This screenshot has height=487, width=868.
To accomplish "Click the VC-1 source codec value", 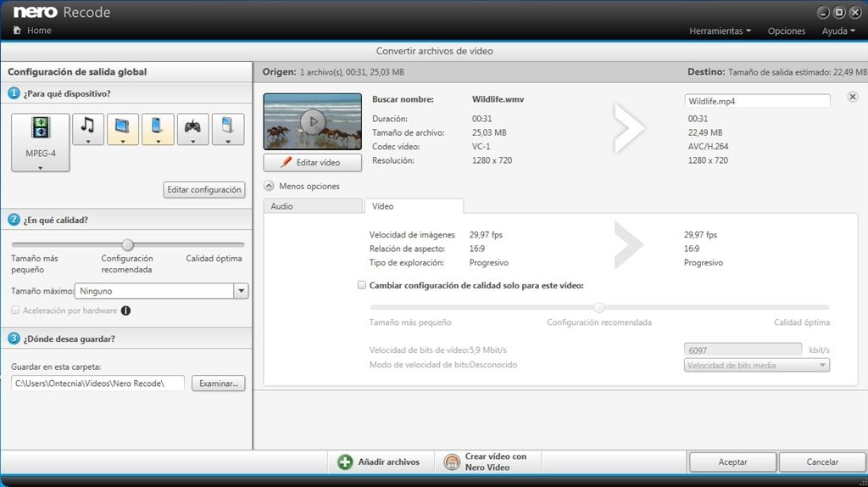I will click(481, 146).
